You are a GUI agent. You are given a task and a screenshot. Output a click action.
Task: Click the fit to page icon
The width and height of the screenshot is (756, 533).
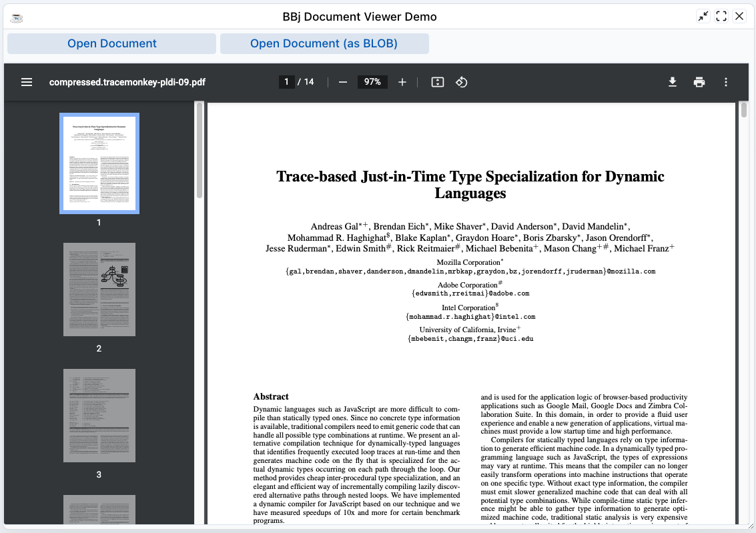(438, 82)
